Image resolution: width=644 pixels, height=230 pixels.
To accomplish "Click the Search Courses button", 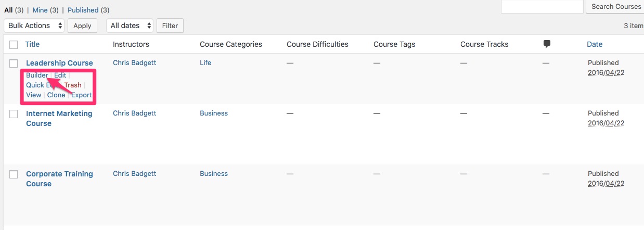I will coord(616,6).
